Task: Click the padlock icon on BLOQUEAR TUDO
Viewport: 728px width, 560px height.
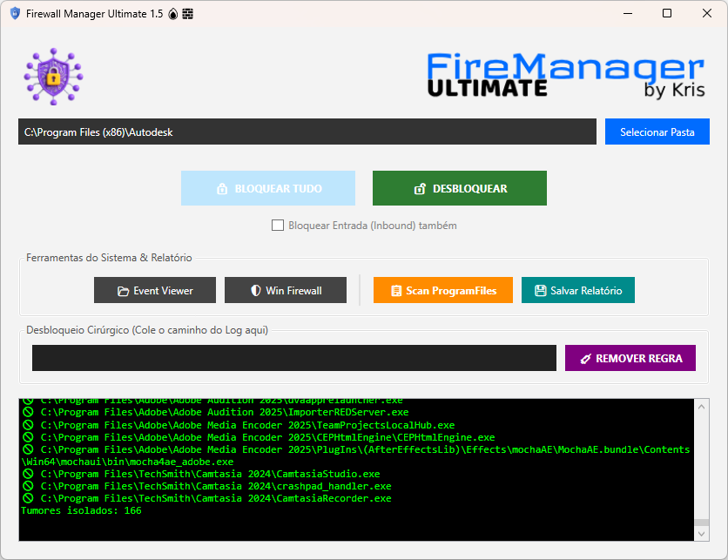Action: (223, 187)
